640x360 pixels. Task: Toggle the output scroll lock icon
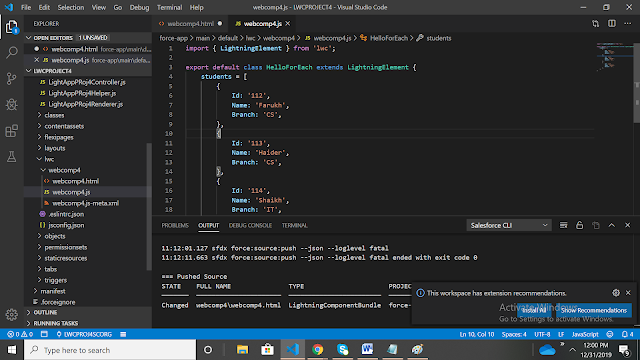click(580, 225)
